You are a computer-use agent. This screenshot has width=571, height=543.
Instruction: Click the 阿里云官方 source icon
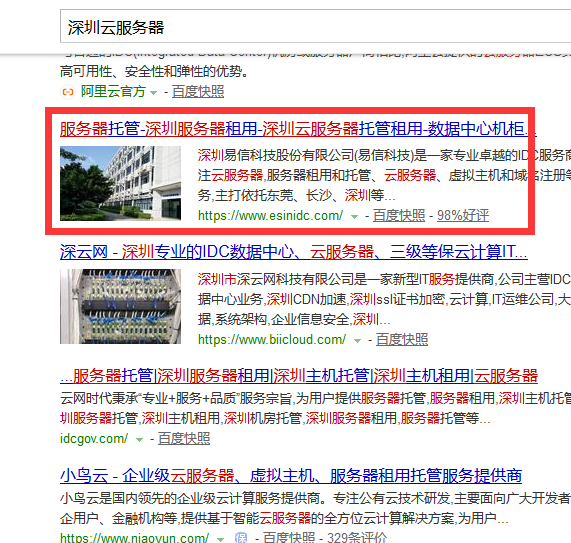click(x=68, y=92)
